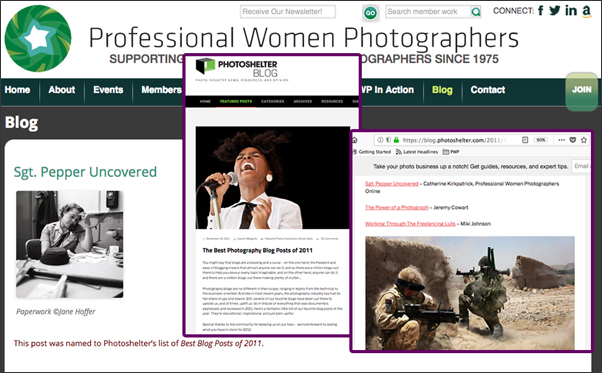Click the Email field in PhotoShelter banner
602x373 pixels.
tap(581, 166)
